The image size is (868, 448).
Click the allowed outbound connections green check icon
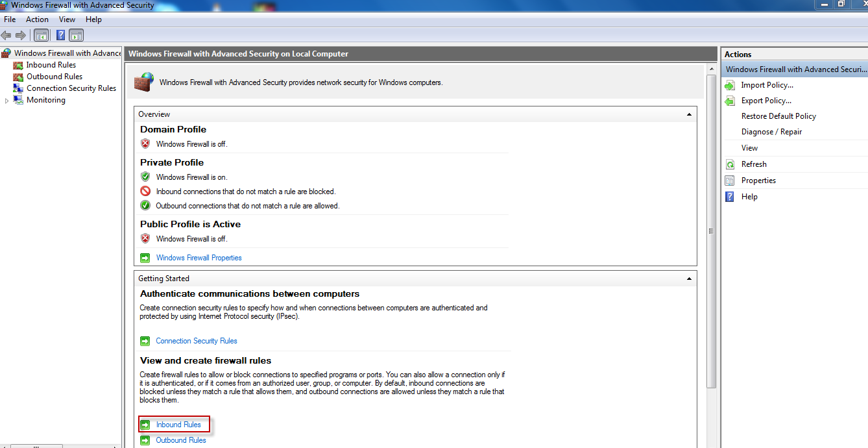(145, 206)
